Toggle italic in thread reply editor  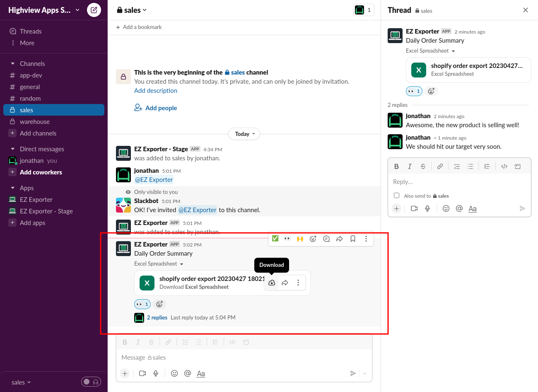coord(410,166)
